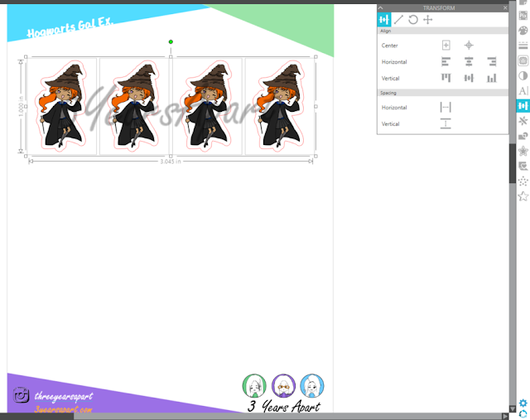The width and height of the screenshot is (530, 420).
Task: Select the Align tab in Transform panel
Action: [x=384, y=20]
